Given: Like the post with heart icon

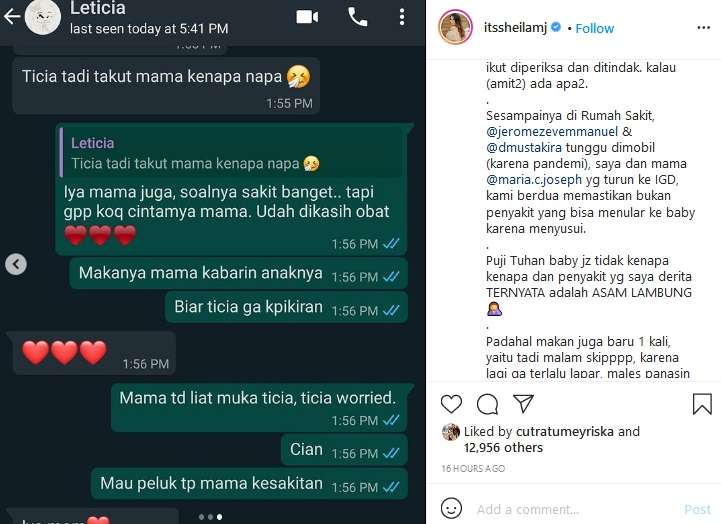Looking at the screenshot, I should (x=451, y=404).
